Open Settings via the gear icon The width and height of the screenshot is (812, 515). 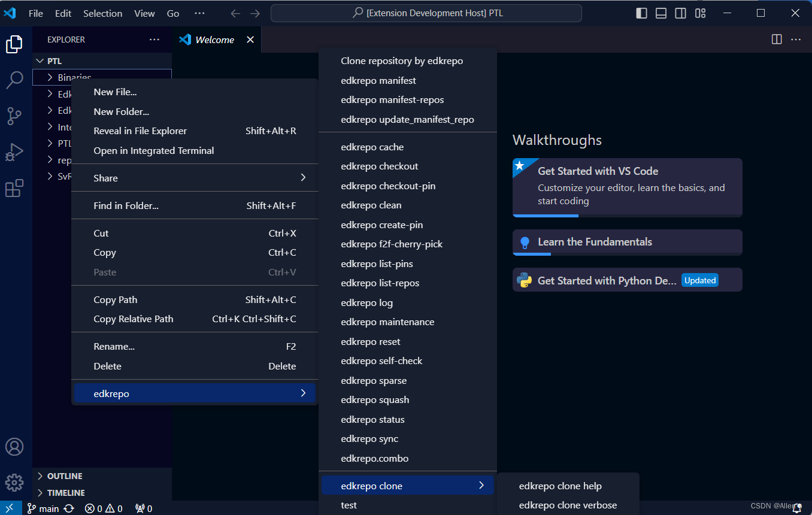point(14,482)
